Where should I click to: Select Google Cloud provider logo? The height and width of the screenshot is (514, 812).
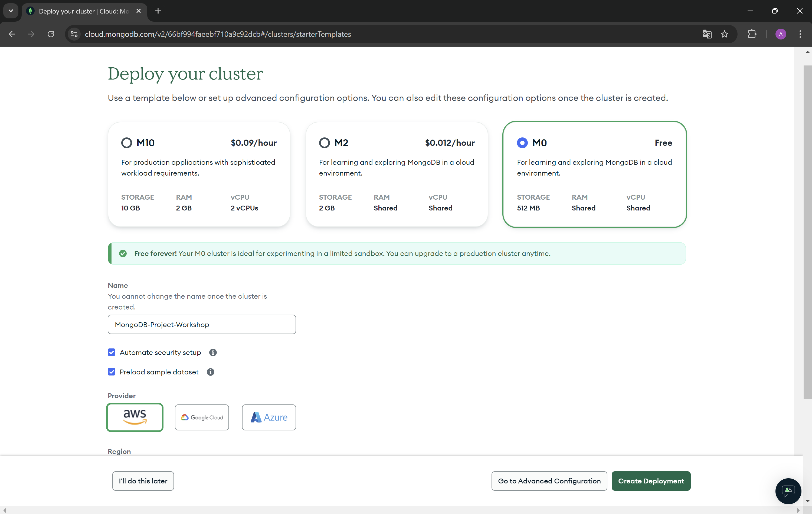tap(202, 417)
